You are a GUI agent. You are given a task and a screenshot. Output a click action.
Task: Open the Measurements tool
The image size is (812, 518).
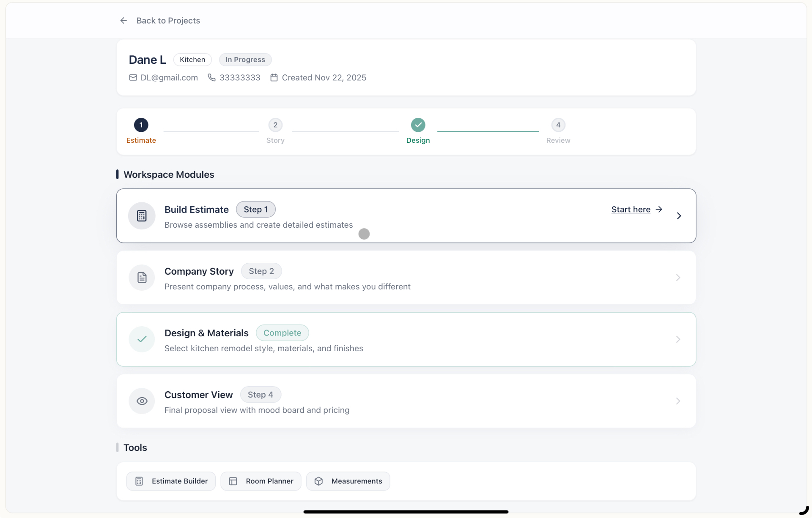coord(348,481)
